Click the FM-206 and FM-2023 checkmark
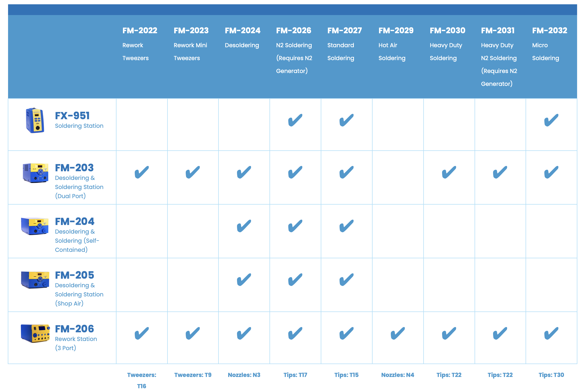The height and width of the screenshot is (392, 583). pyautogui.click(x=193, y=333)
